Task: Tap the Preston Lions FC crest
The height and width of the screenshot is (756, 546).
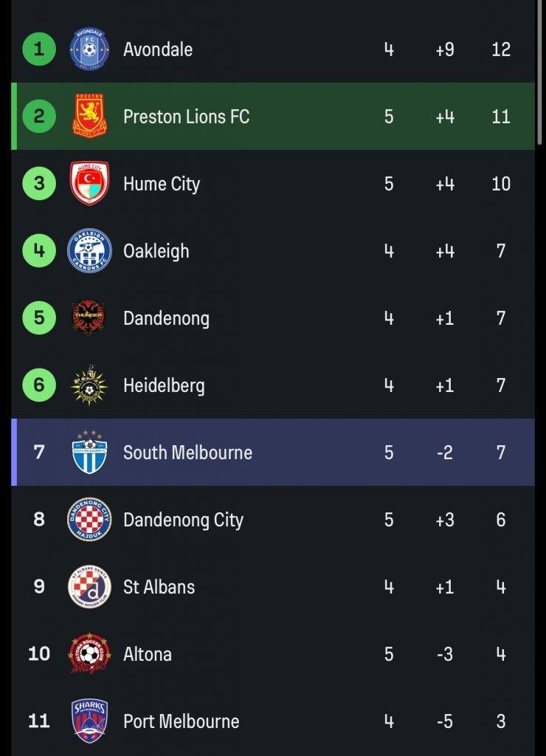Action: [89, 117]
